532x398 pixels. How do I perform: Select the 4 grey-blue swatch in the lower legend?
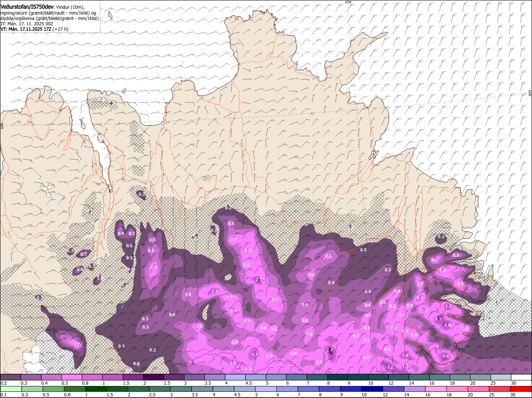(224, 389)
